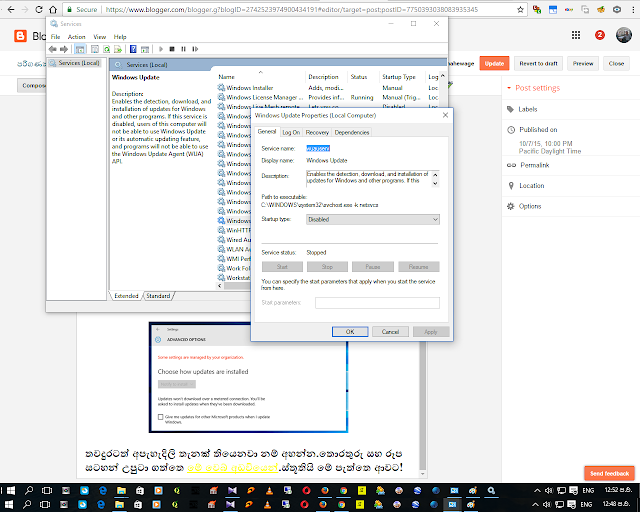The height and width of the screenshot is (512, 640).
Task: Click the description box scroll-down arrow
Action: tap(435, 183)
